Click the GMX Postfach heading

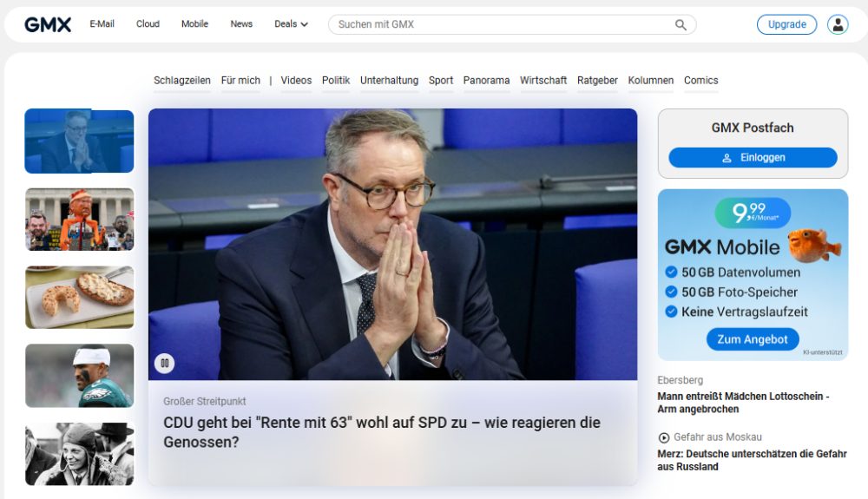[x=753, y=128]
